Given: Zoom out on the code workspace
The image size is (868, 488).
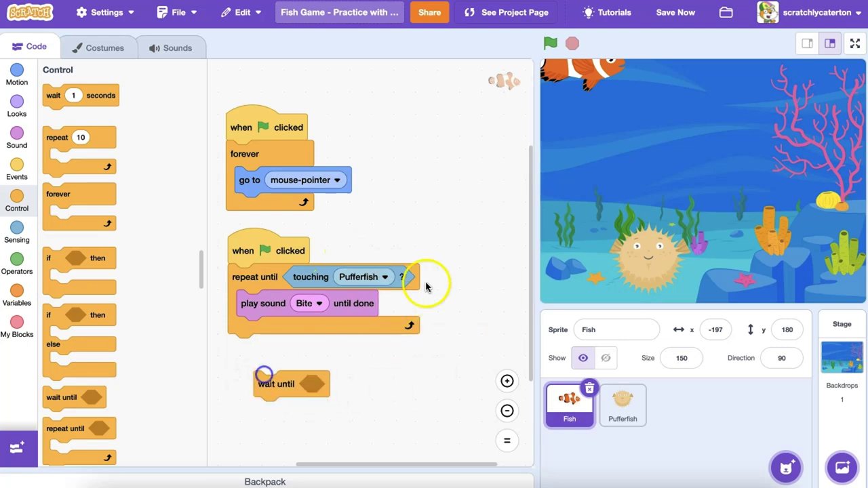Looking at the screenshot, I should (507, 411).
